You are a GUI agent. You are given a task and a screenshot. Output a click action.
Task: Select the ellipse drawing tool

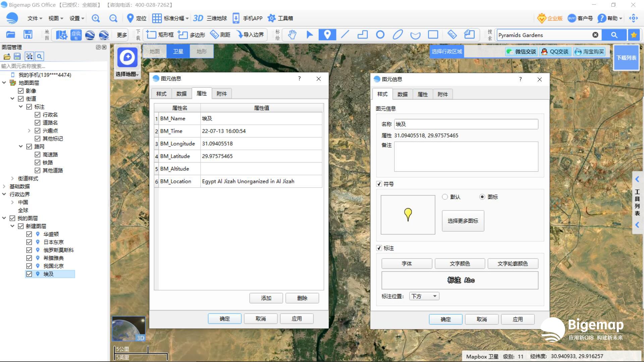coord(398,35)
